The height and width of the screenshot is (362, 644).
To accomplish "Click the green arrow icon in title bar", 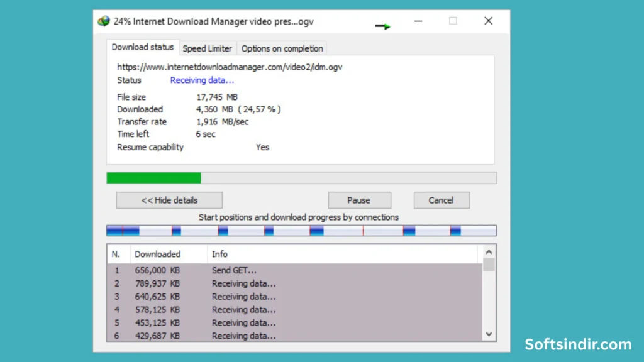I will [383, 26].
